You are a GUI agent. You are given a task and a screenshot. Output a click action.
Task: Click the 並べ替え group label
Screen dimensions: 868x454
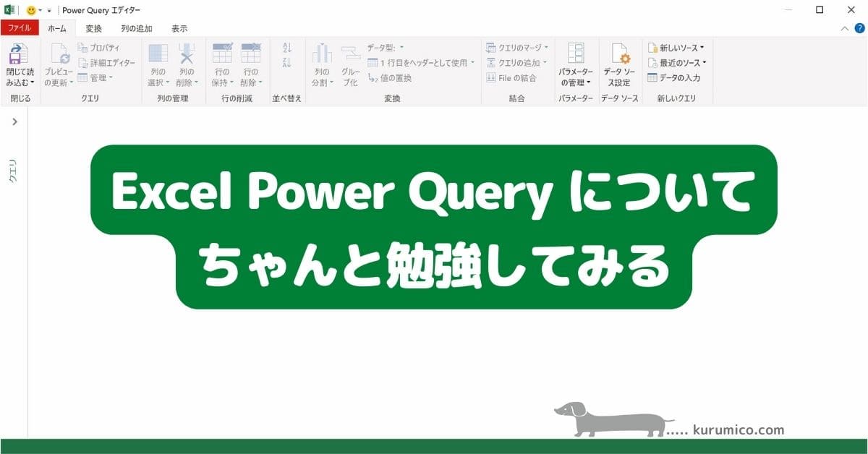(x=287, y=98)
